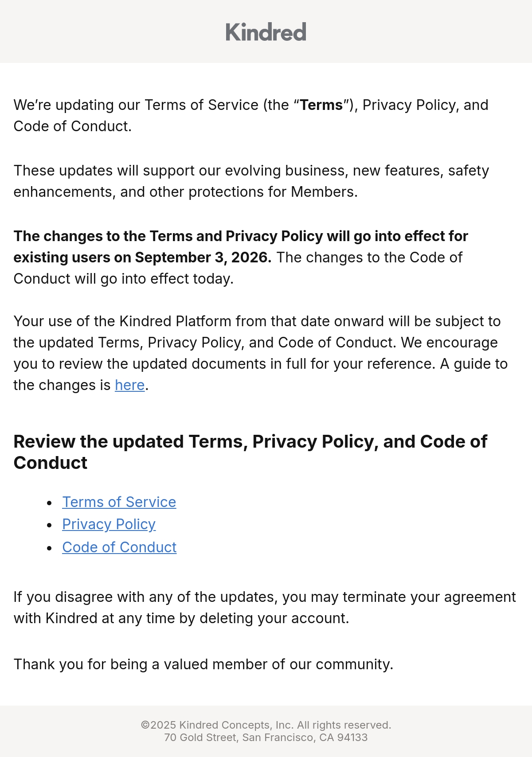Click the Kindred logo in header

(x=266, y=32)
